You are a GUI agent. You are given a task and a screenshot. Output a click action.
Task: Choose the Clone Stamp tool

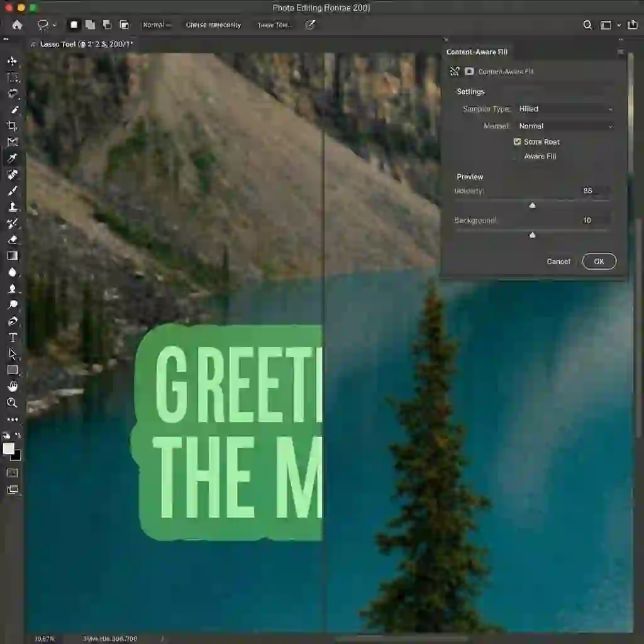pyautogui.click(x=12, y=207)
